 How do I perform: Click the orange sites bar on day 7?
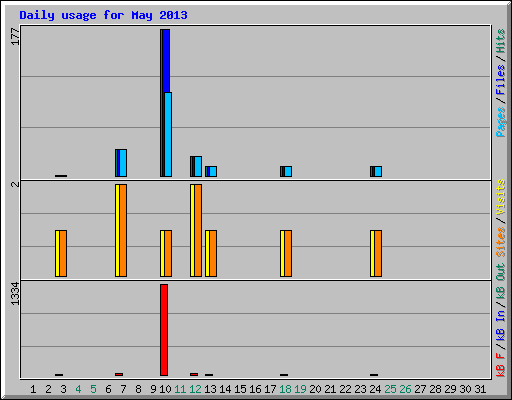123,230
